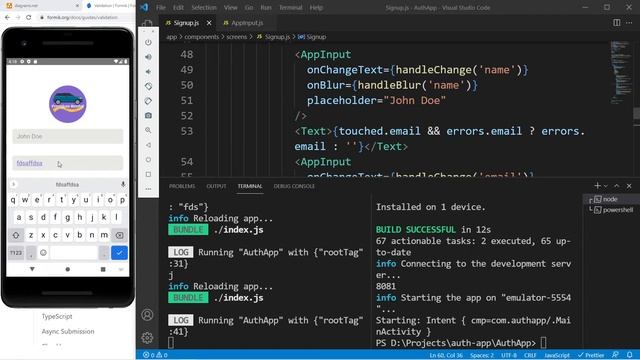Viewport: 640px width, 360px height.
Task: Click emulator volume down icon
Action: [148, 71]
